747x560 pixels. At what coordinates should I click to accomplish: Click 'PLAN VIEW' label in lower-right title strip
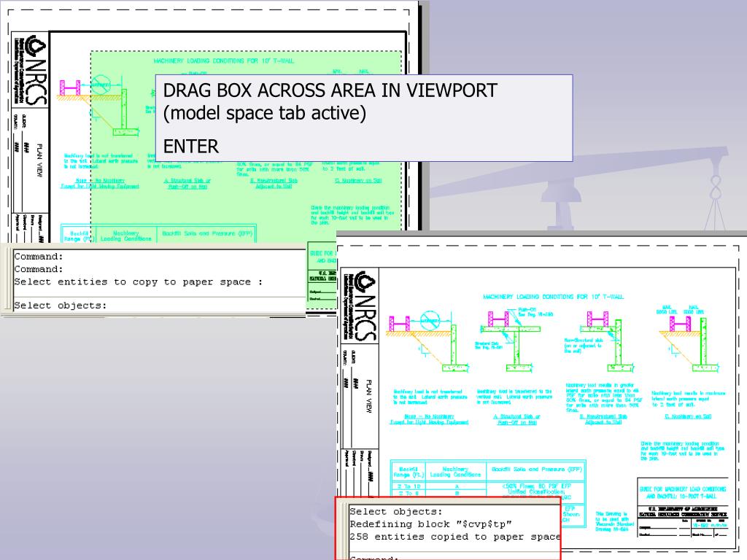(368, 396)
